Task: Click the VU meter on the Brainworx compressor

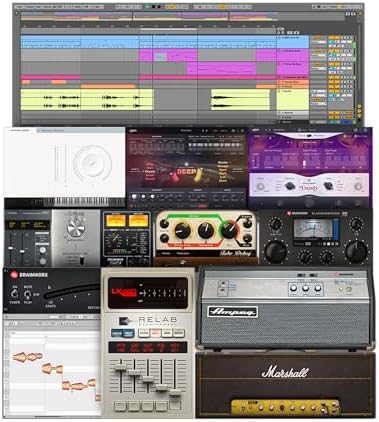Action: (312, 228)
